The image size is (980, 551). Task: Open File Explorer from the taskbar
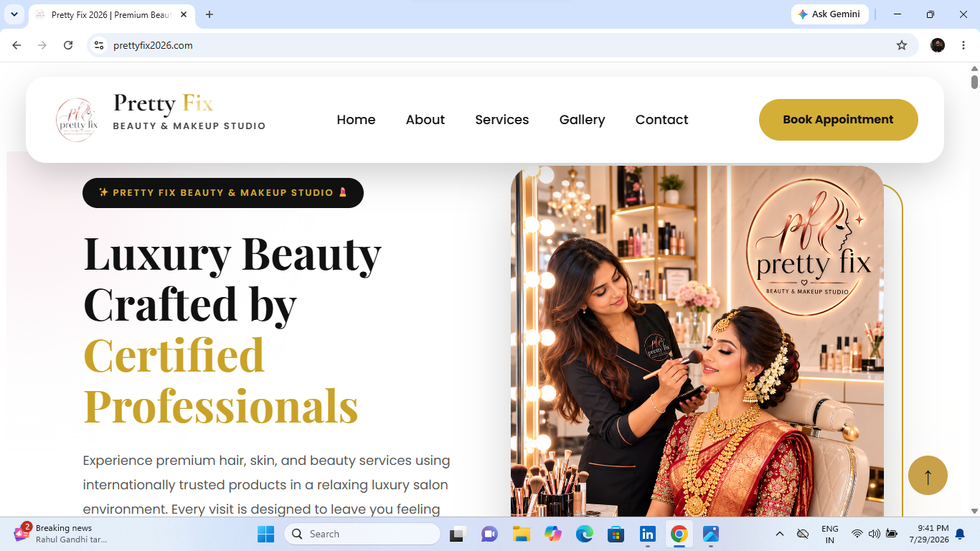[x=521, y=534]
